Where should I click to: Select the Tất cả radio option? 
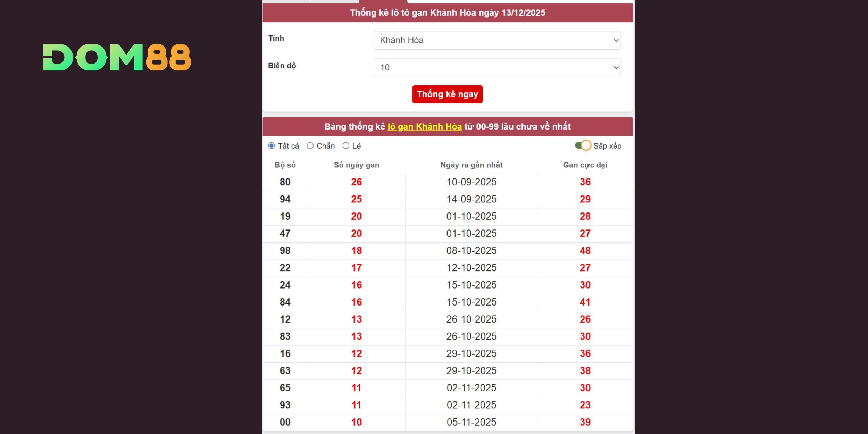click(x=272, y=146)
